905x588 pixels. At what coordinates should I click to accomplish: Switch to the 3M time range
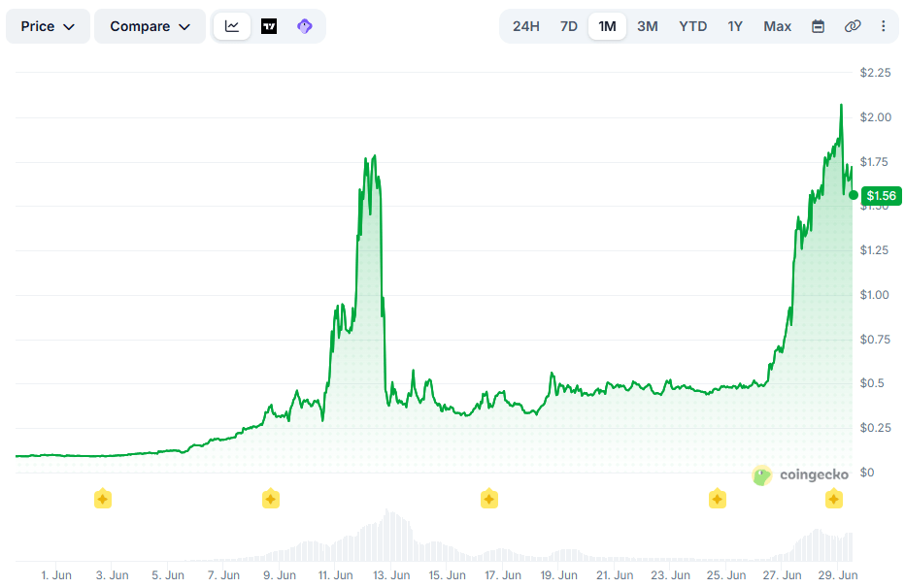click(x=648, y=26)
